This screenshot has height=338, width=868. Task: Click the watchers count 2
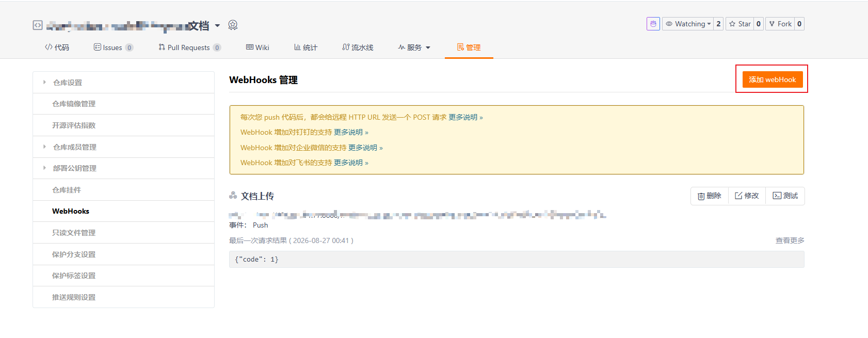pyautogui.click(x=718, y=24)
